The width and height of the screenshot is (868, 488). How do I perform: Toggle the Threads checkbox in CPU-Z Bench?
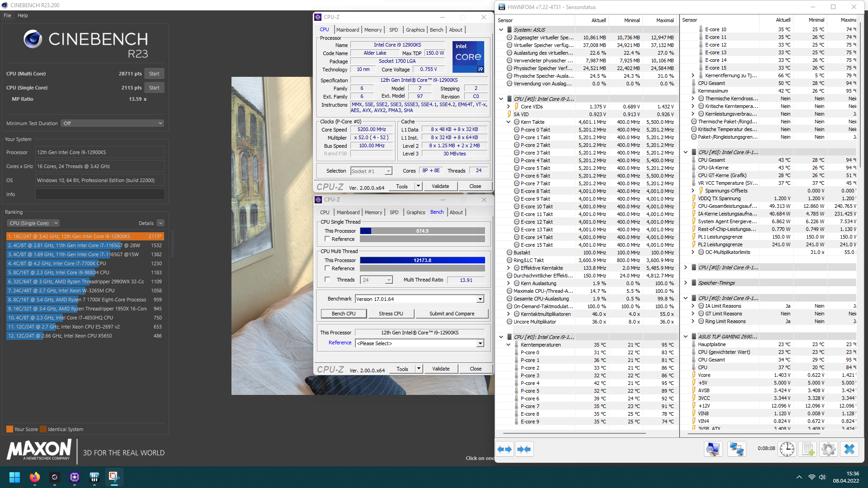327,280
